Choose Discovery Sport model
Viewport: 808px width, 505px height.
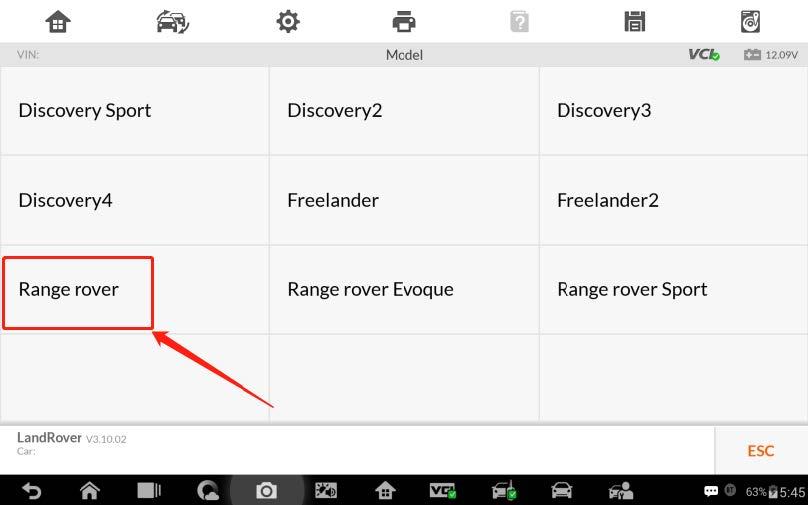[x=134, y=111]
